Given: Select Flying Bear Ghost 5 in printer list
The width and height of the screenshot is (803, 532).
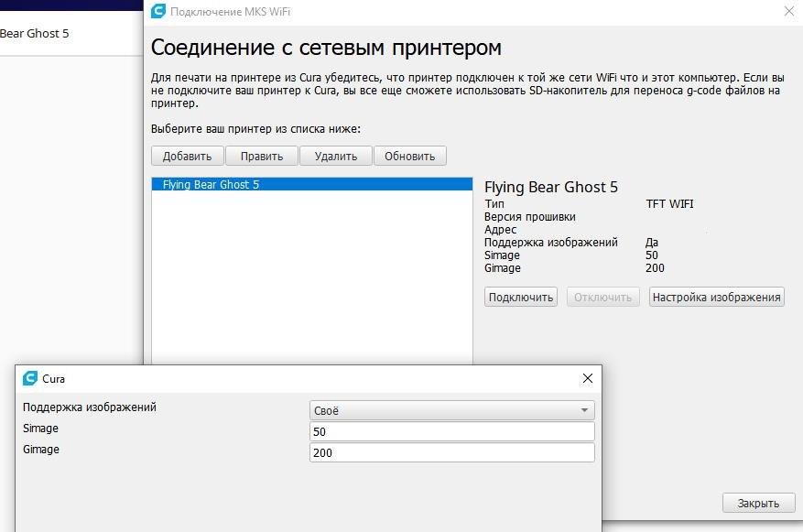Looking at the screenshot, I should tap(312, 184).
